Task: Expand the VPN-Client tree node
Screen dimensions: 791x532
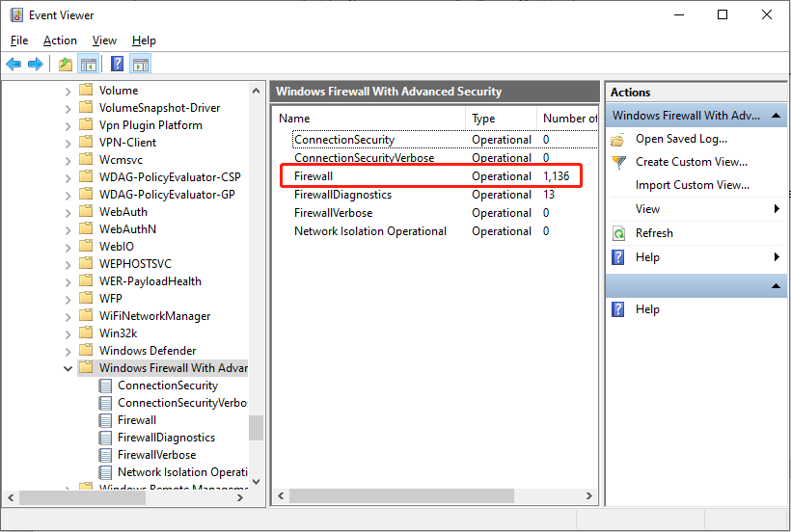Action: [x=68, y=144]
